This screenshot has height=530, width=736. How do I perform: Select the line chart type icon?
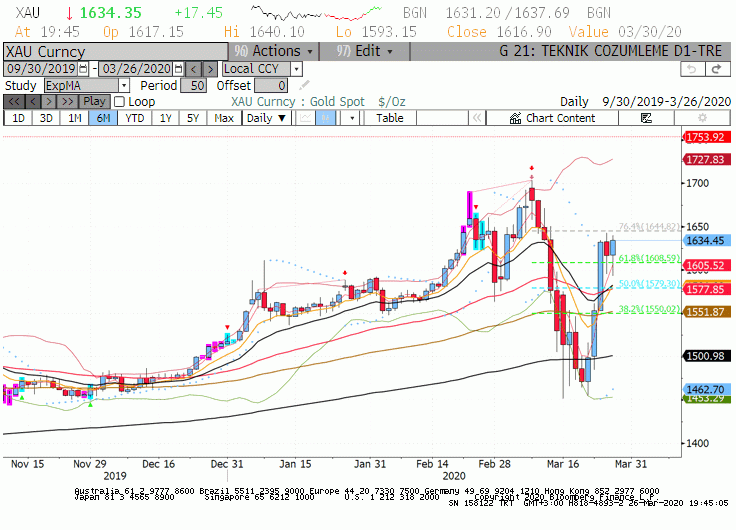[x=306, y=118]
